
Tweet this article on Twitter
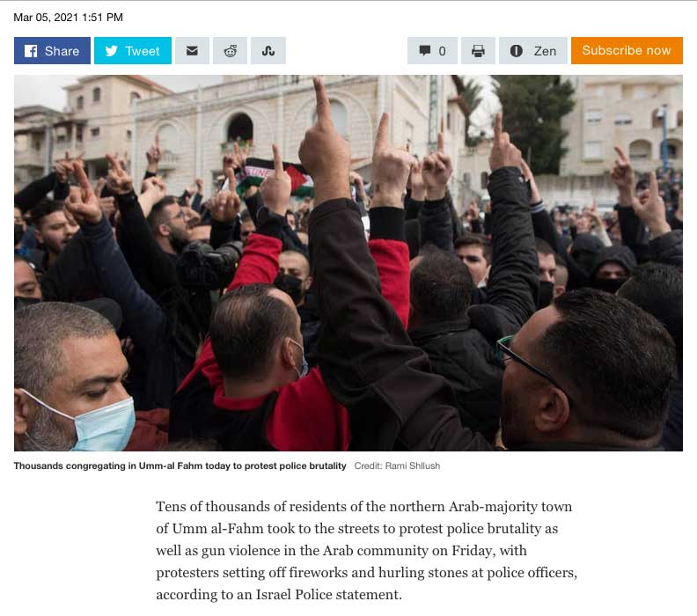[133, 51]
